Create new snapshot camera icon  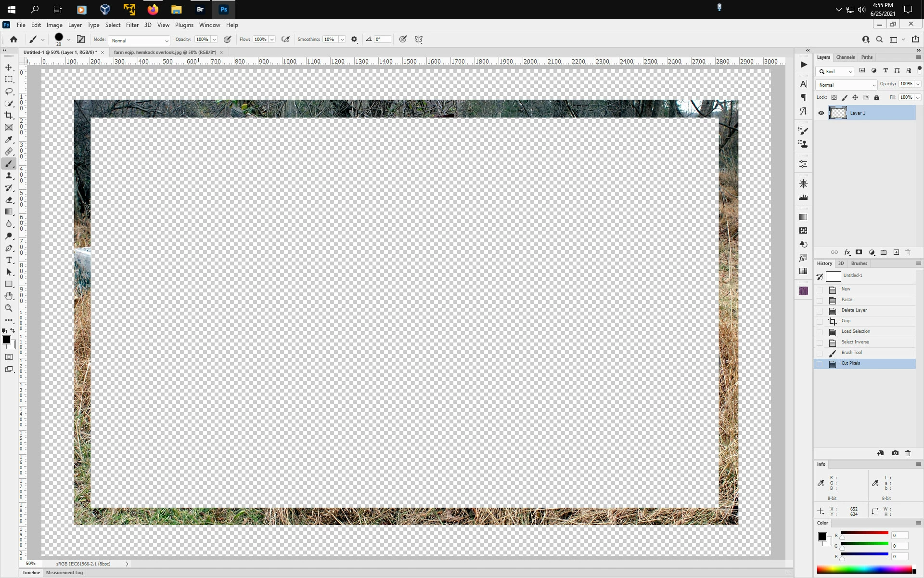[x=895, y=453]
